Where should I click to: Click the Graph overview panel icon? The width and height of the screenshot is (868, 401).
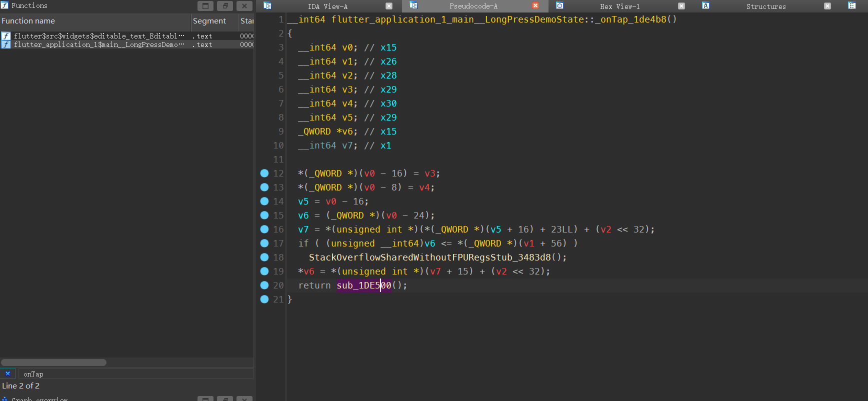[x=4, y=398]
